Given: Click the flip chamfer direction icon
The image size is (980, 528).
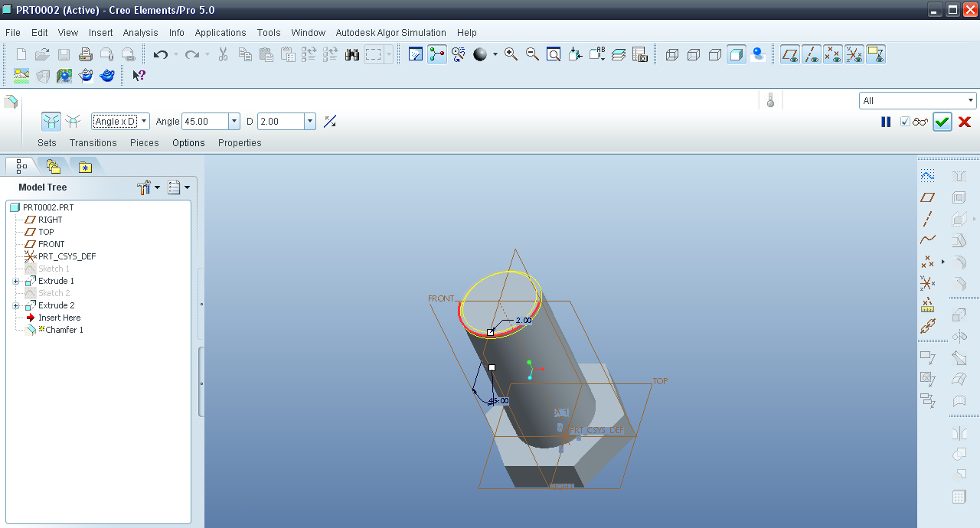Looking at the screenshot, I should 330,122.
